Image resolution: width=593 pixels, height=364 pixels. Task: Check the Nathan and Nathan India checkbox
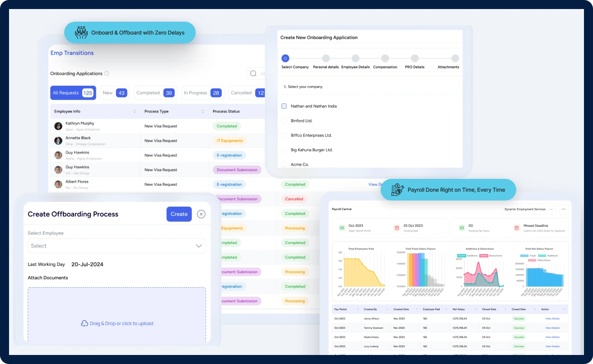coord(284,106)
